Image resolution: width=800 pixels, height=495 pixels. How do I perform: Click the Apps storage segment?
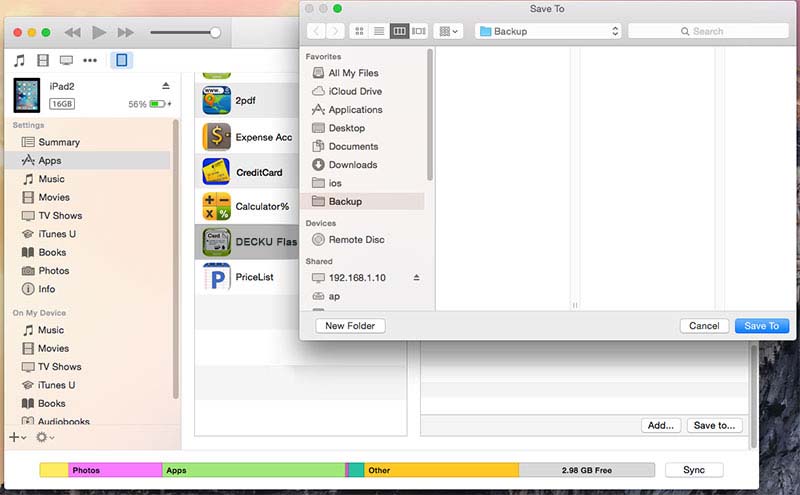(x=254, y=470)
